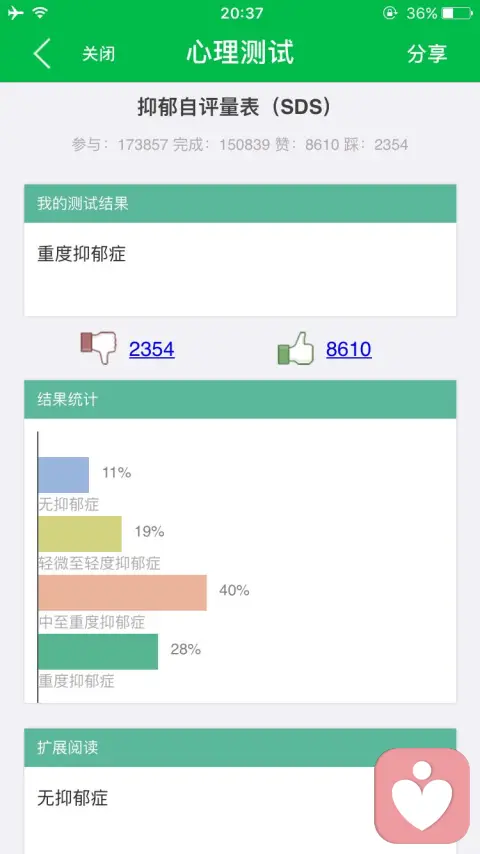Tap the Wi-Fi status icon
This screenshot has width=480, height=854.
click(x=40, y=13)
